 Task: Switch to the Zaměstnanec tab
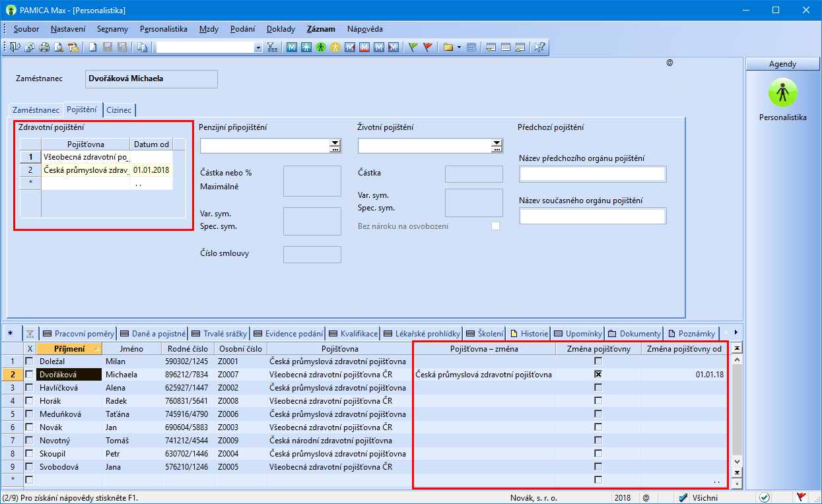click(36, 110)
